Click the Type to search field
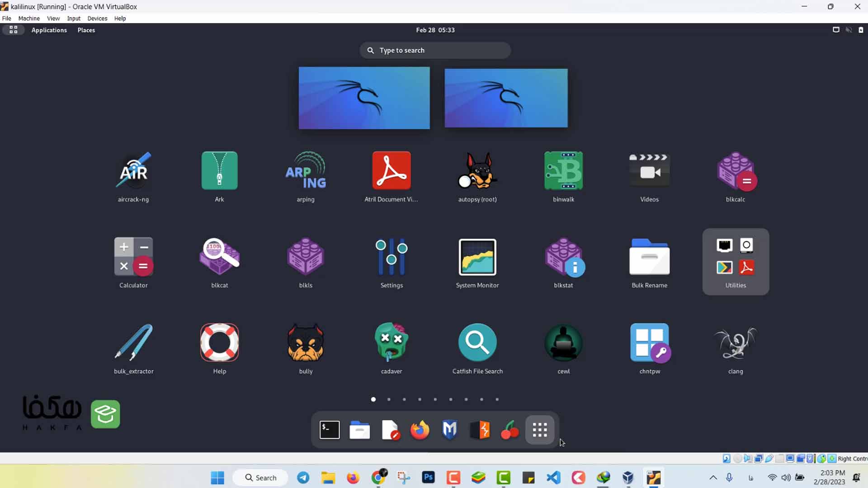Image resolution: width=868 pixels, height=488 pixels. click(435, 50)
